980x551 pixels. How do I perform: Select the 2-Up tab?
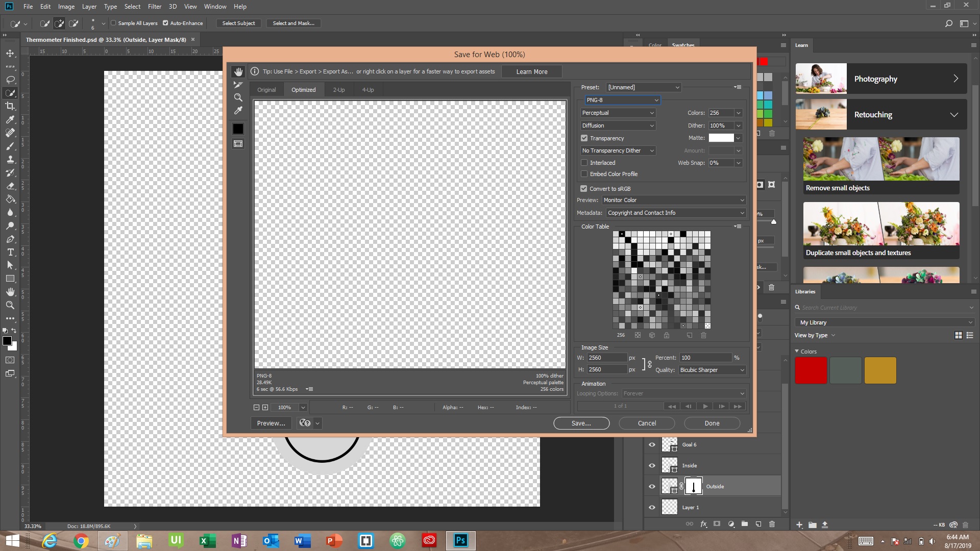point(338,89)
